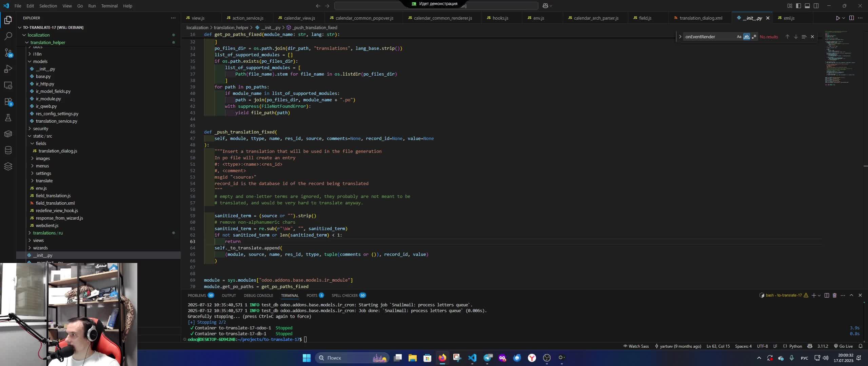The height and width of the screenshot is (366, 868).
Task: Open Extensions view in activity bar
Action: click(x=8, y=102)
